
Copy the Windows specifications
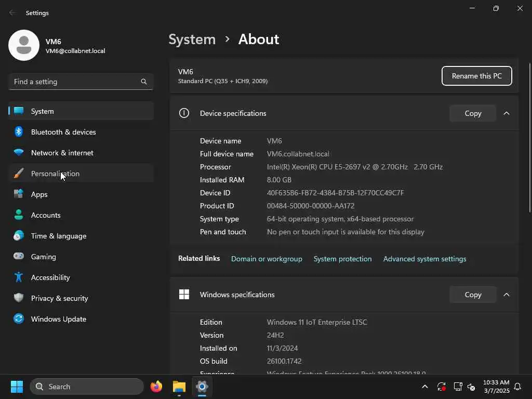(473, 295)
